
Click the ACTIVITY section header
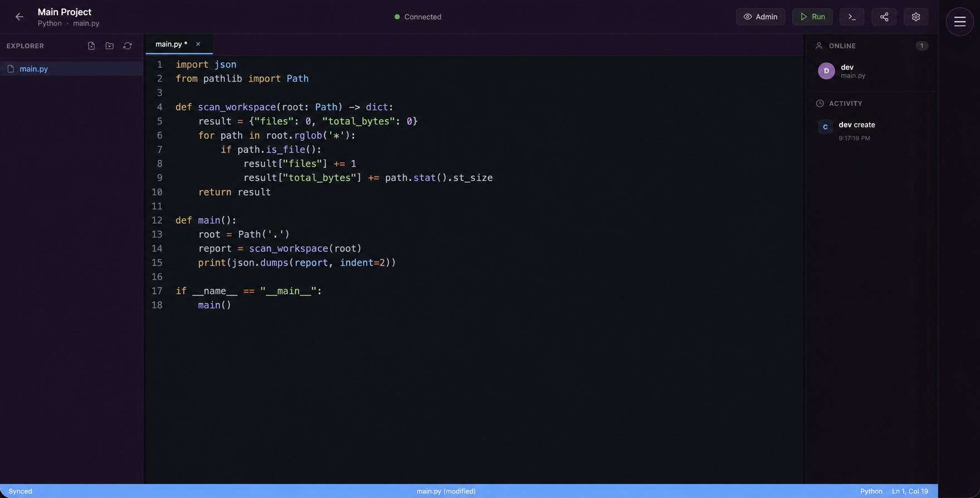point(845,103)
